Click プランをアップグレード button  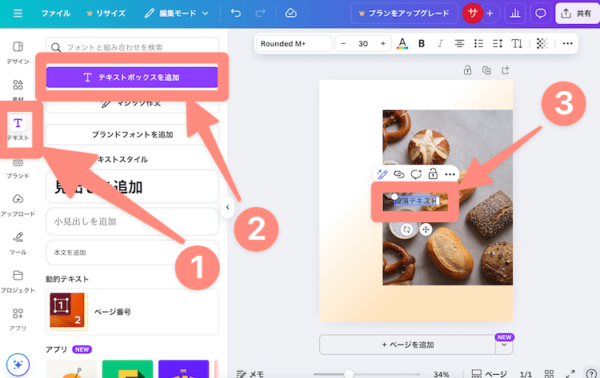point(404,13)
